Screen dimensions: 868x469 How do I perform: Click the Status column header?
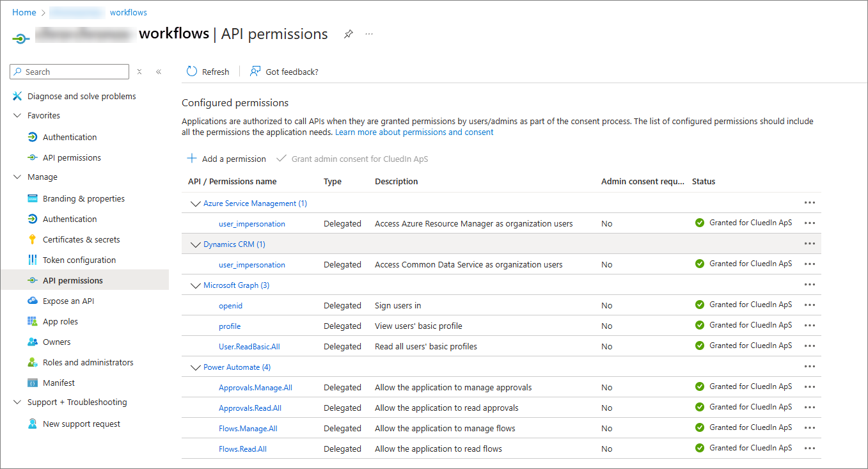click(704, 181)
